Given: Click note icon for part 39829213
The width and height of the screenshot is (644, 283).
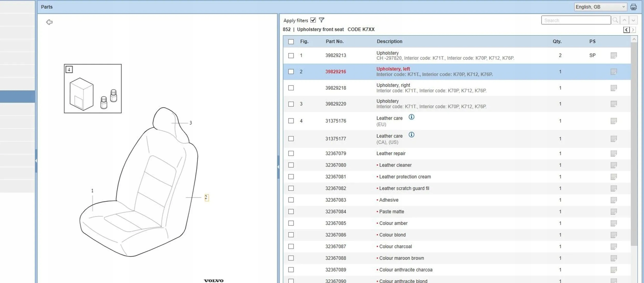Looking at the screenshot, I should (614, 55).
